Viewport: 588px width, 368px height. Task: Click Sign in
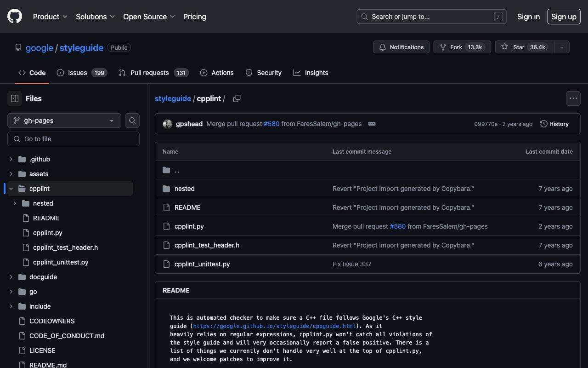point(528,17)
